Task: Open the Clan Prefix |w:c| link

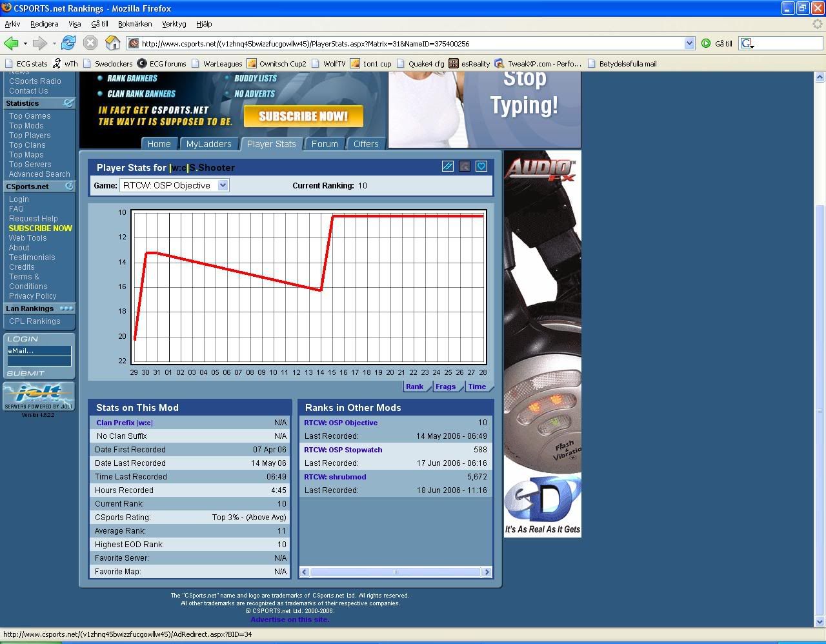Action: tap(125, 423)
